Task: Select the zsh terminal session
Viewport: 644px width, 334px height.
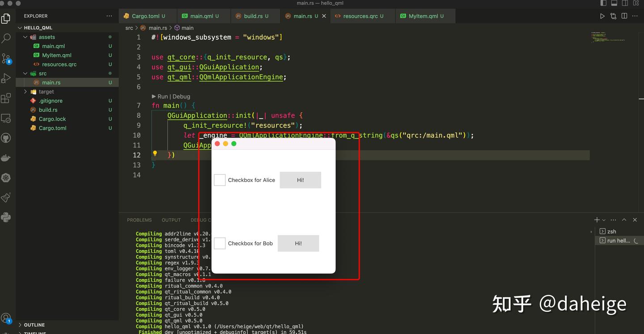Action: 611,231
